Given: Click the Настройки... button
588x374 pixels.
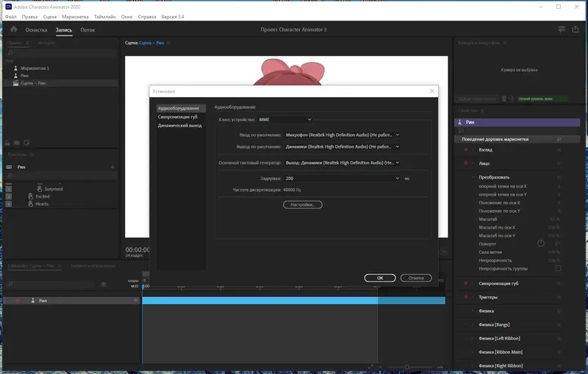Looking at the screenshot, I should coord(303,204).
